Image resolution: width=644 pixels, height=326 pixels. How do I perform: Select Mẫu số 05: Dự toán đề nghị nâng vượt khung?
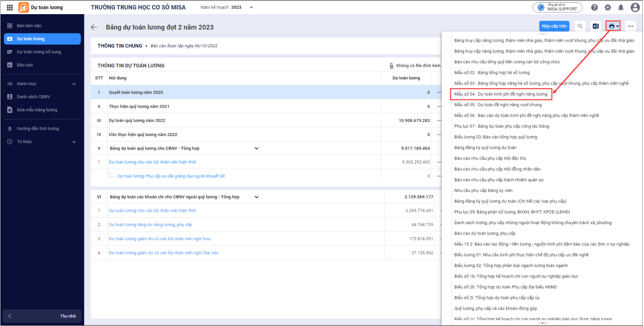[498, 105]
